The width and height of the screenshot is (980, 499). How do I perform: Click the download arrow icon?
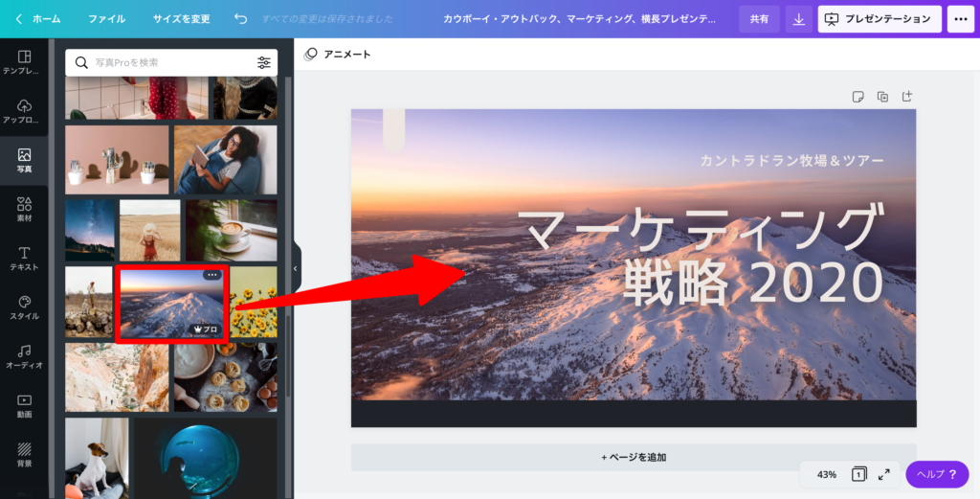pyautogui.click(x=799, y=19)
